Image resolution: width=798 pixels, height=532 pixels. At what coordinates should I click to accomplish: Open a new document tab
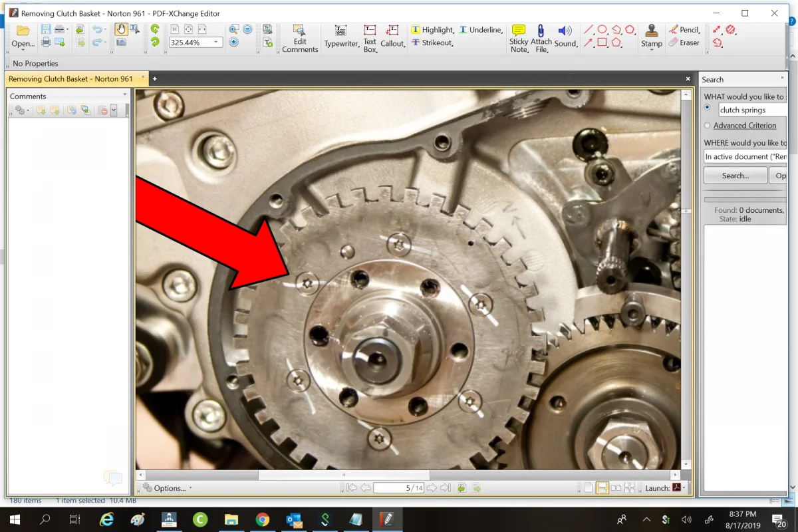pyautogui.click(x=155, y=78)
